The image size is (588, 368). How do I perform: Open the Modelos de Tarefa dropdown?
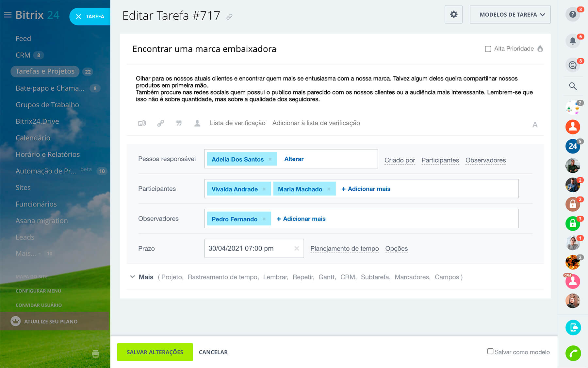510,14
